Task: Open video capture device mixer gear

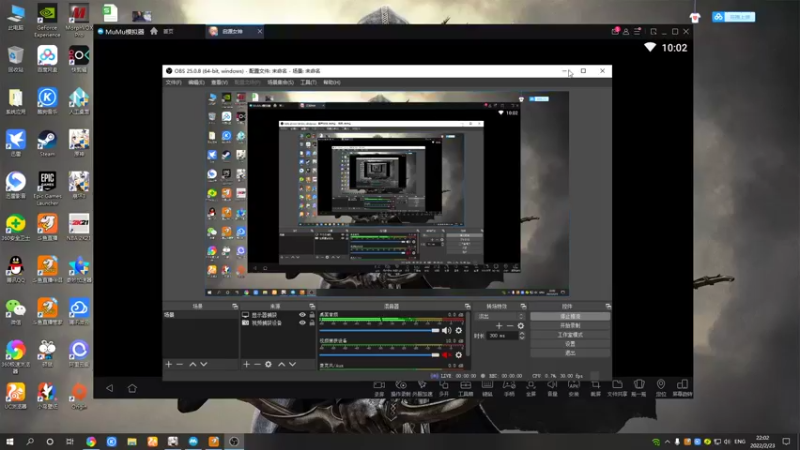Action: coord(459,355)
